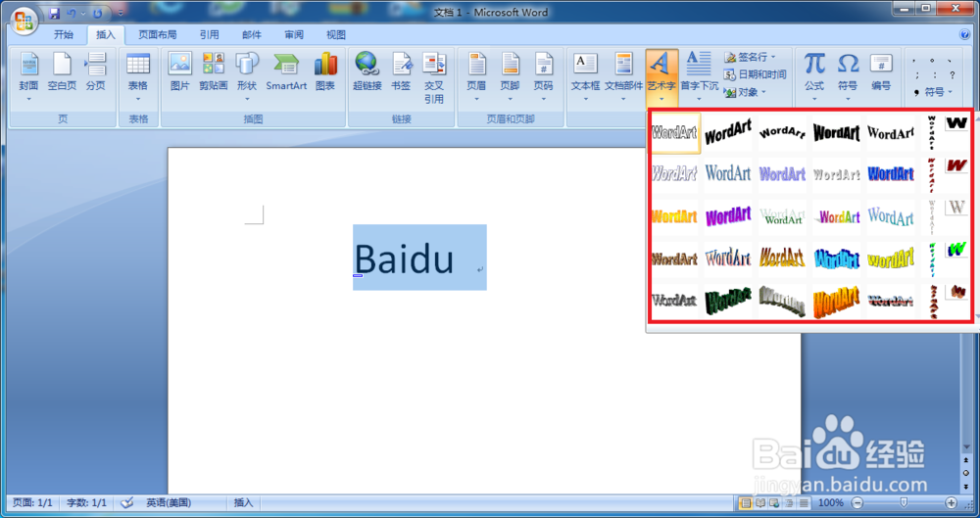This screenshot has width=980, height=518.
Task: Toggle insert (插入) mode in status bar
Action: tap(243, 502)
